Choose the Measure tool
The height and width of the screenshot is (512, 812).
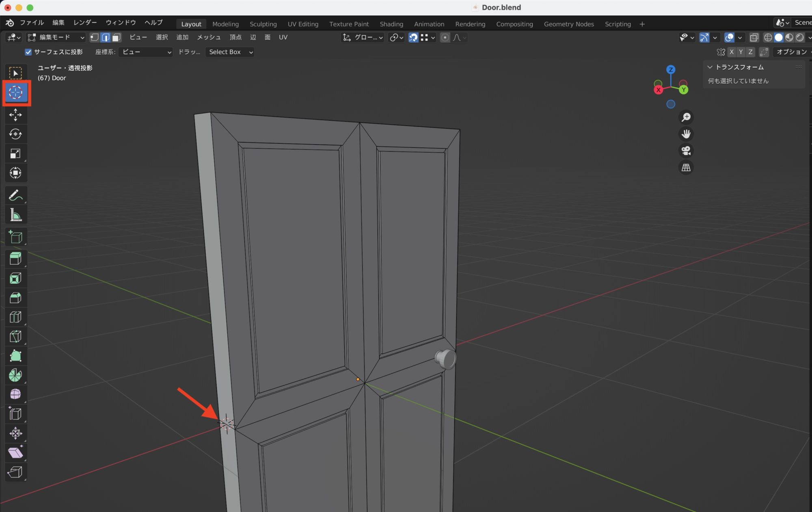(15, 215)
